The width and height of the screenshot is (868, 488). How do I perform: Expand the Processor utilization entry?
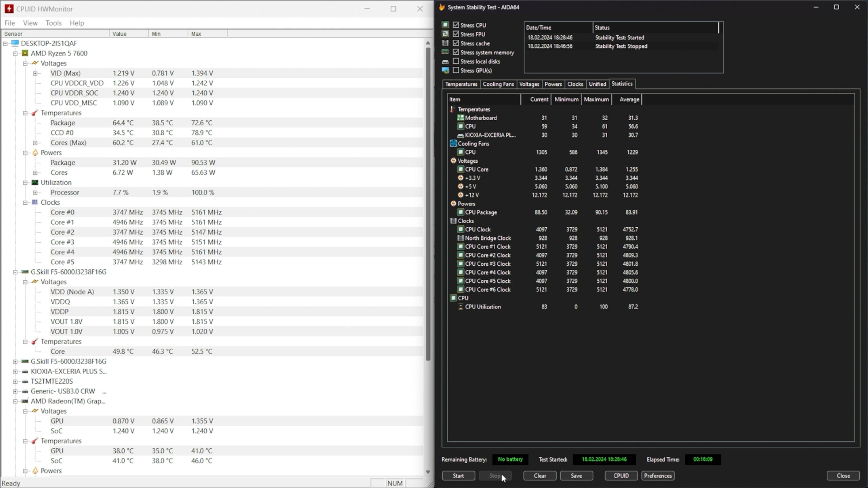point(35,192)
